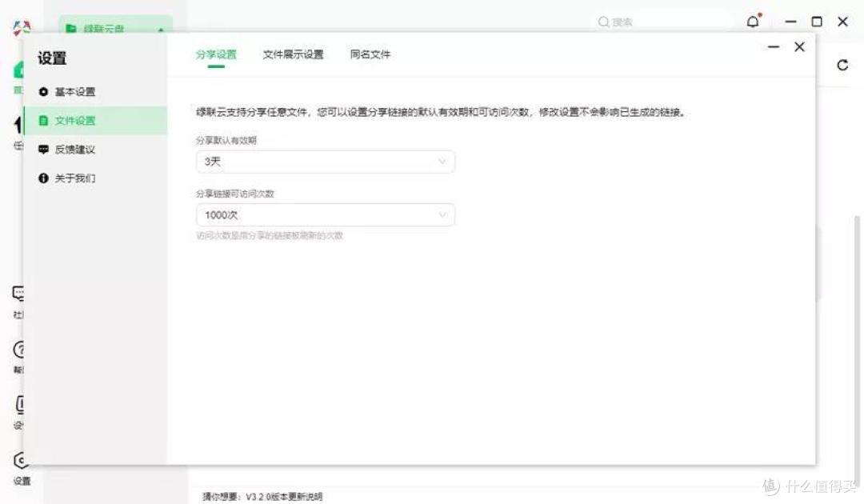Open the 绿联云盘 dropdown in main window
This screenshot has height=504, width=864.
coord(115,26)
